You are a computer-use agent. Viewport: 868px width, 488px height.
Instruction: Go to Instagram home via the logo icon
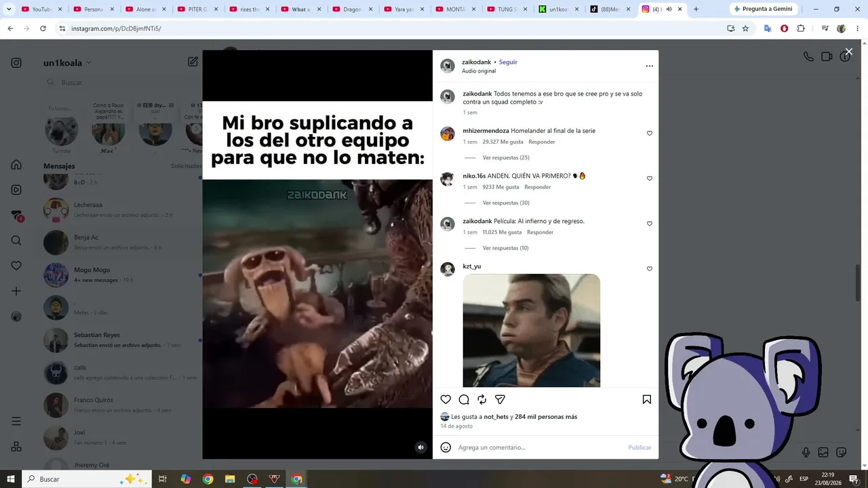pos(16,63)
